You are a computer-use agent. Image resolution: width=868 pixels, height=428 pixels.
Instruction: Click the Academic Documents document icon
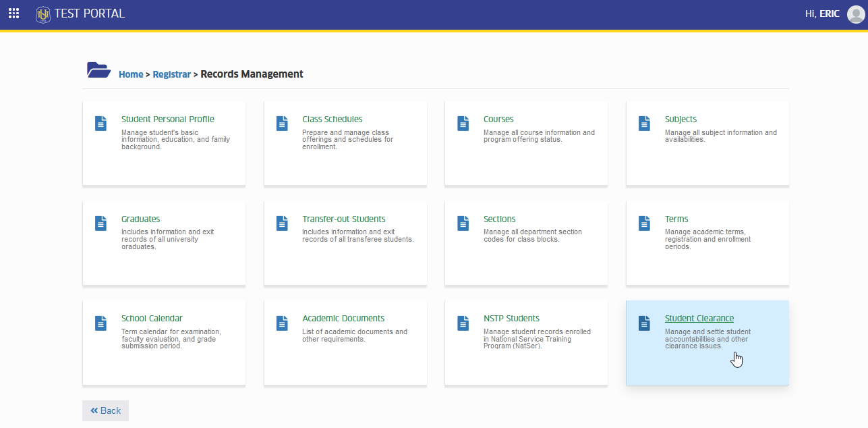pos(282,323)
